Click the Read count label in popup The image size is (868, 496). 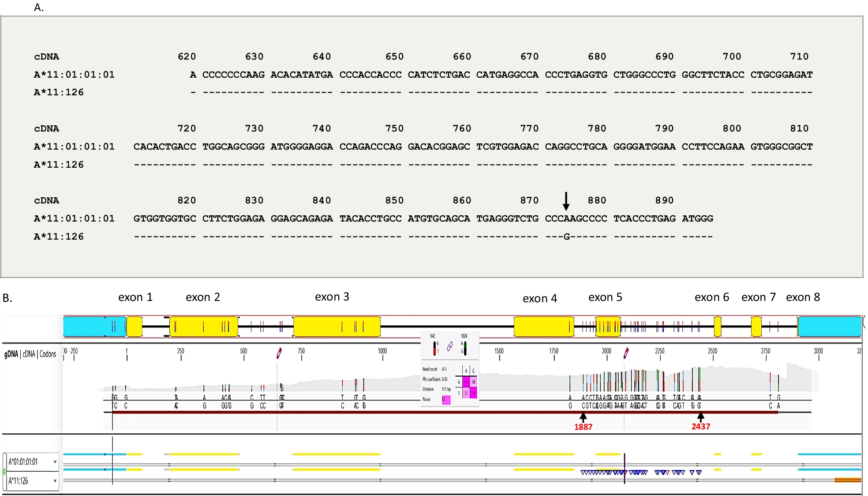[x=430, y=369]
